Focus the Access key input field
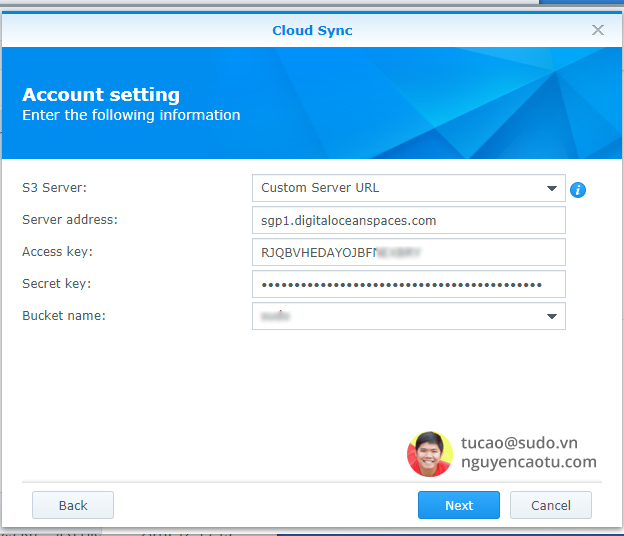 409,252
